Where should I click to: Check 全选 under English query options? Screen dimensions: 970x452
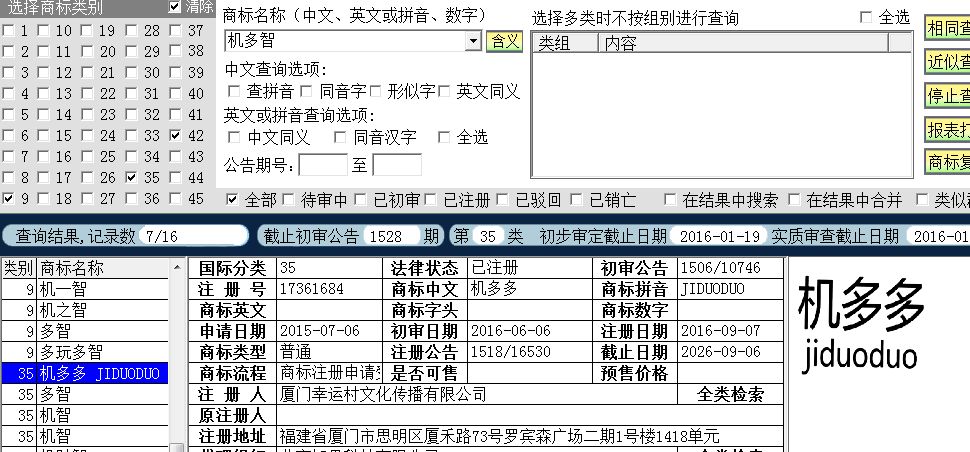click(444, 137)
